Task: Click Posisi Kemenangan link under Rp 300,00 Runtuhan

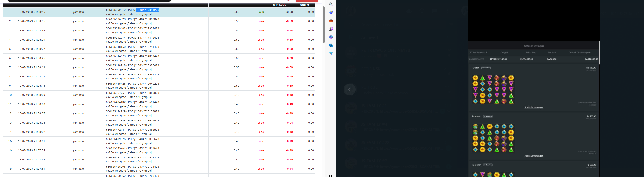Action: [534, 156]
